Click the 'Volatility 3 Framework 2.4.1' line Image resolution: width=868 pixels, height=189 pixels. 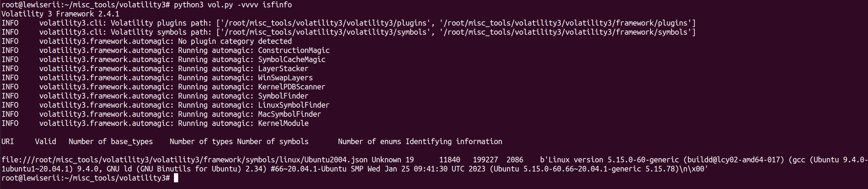tap(60, 14)
